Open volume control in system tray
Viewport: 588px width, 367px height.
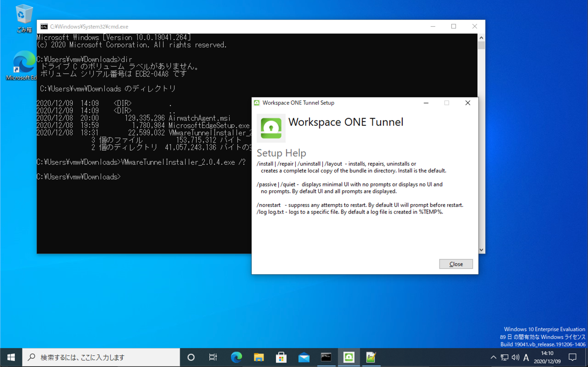[x=515, y=357]
